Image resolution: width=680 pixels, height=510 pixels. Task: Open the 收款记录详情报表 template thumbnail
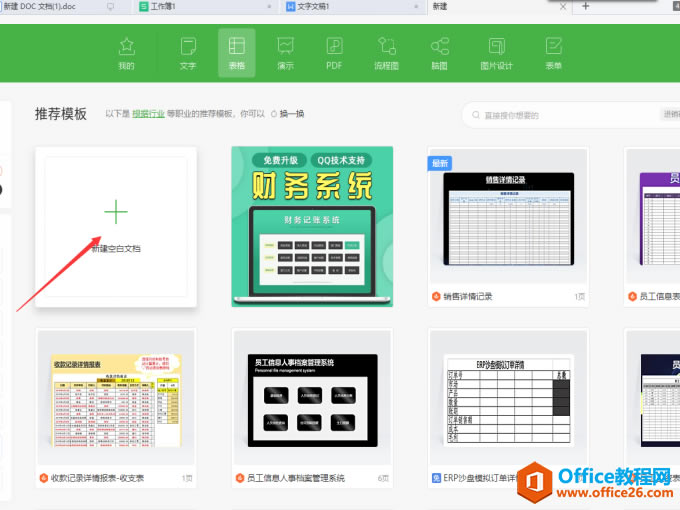116,398
